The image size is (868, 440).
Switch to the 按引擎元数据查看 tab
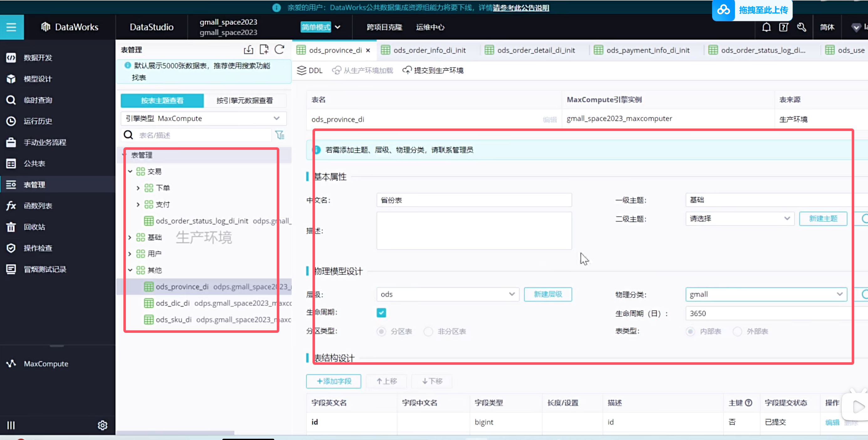pyautogui.click(x=244, y=101)
